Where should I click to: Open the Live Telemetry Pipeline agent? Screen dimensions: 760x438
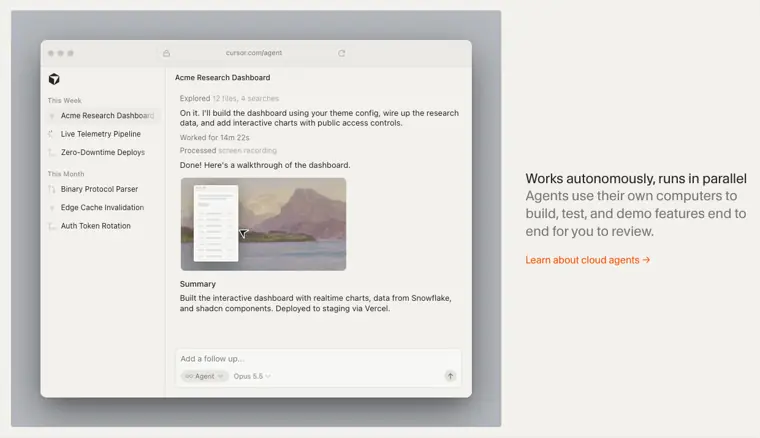pyautogui.click(x=101, y=134)
